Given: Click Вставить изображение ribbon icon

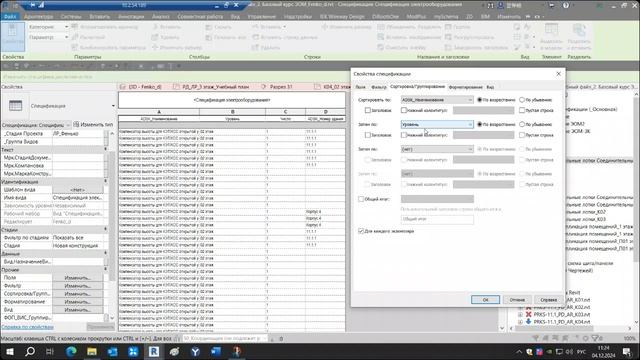Looking at the screenshot, I should pos(381,37).
